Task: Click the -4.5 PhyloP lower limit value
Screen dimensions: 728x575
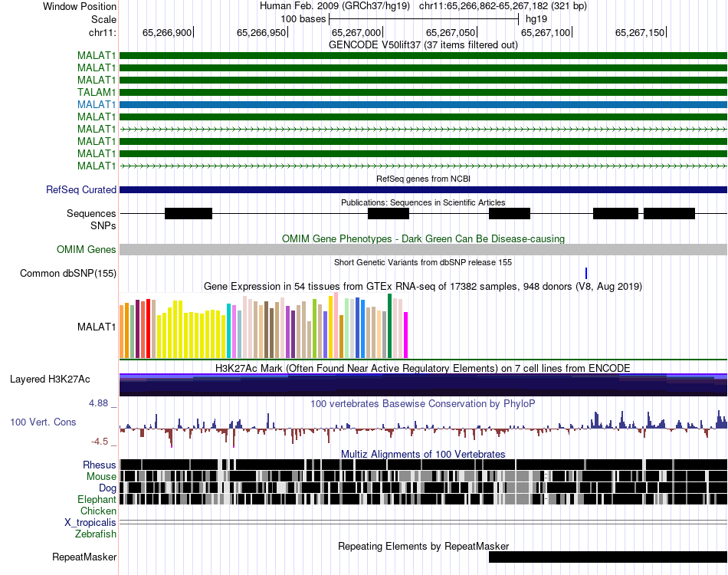Action: 100,442
